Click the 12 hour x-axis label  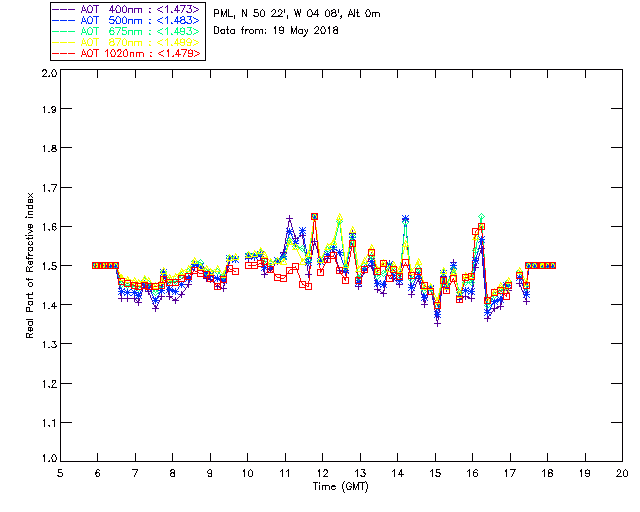point(322,473)
